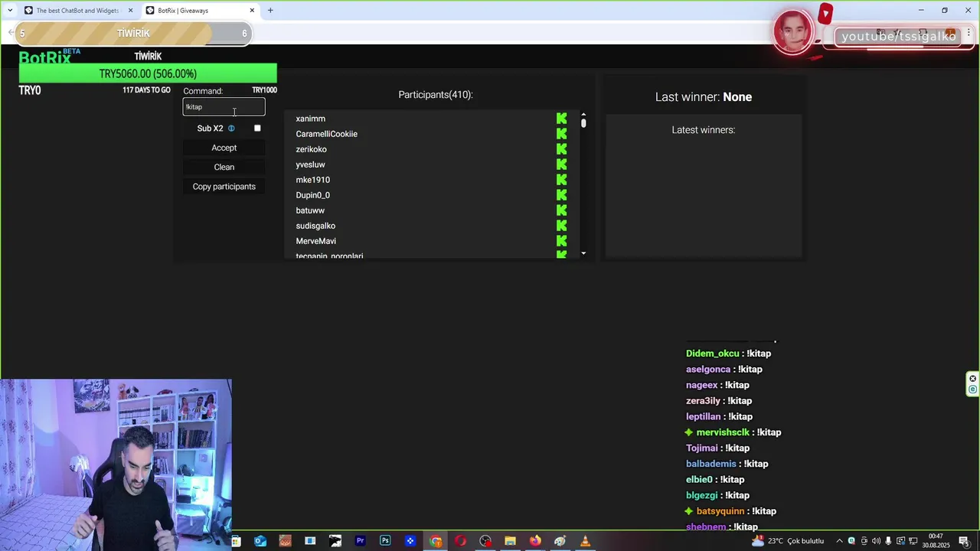Select participant MerveMavi in the list
980x551 pixels.
pos(316,241)
